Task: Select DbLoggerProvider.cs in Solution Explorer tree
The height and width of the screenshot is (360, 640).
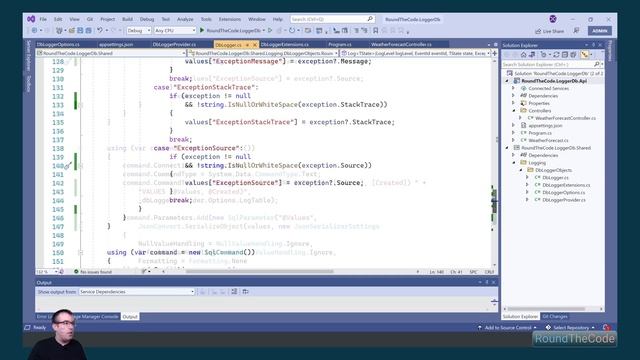Action: point(564,200)
